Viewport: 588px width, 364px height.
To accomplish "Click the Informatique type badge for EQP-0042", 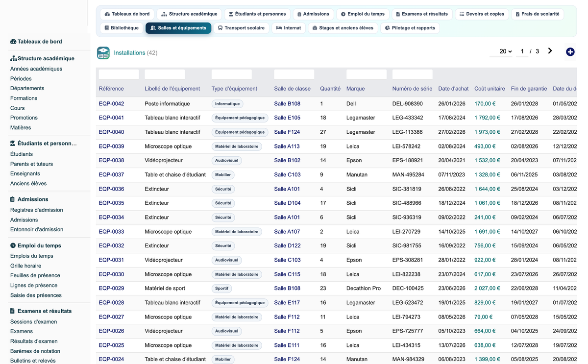I will (x=227, y=104).
